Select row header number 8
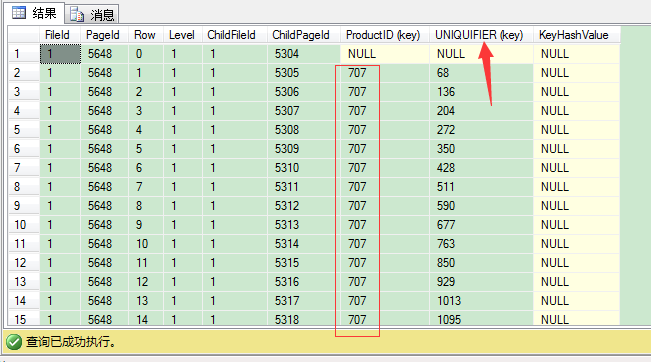 pos(24,187)
